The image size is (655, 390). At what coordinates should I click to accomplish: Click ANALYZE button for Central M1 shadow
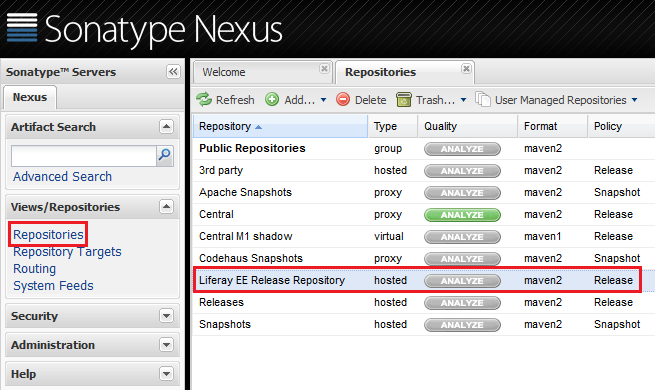pyautogui.click(x=462, y=237)
